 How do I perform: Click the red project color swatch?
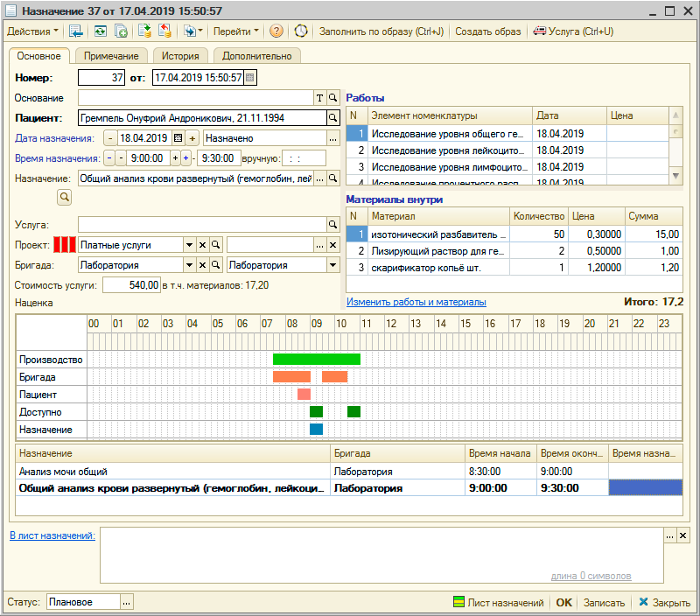click(x=65, y=244)
